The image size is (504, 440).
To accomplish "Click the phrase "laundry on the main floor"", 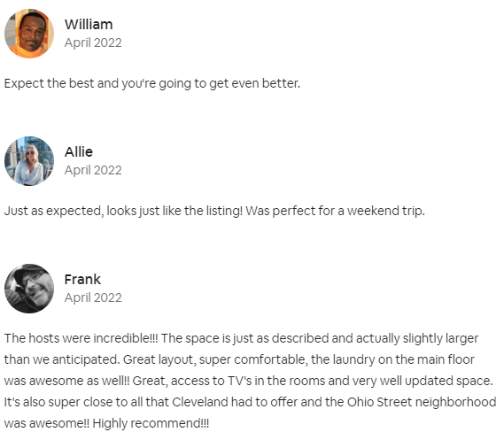I will click(404, 359).
